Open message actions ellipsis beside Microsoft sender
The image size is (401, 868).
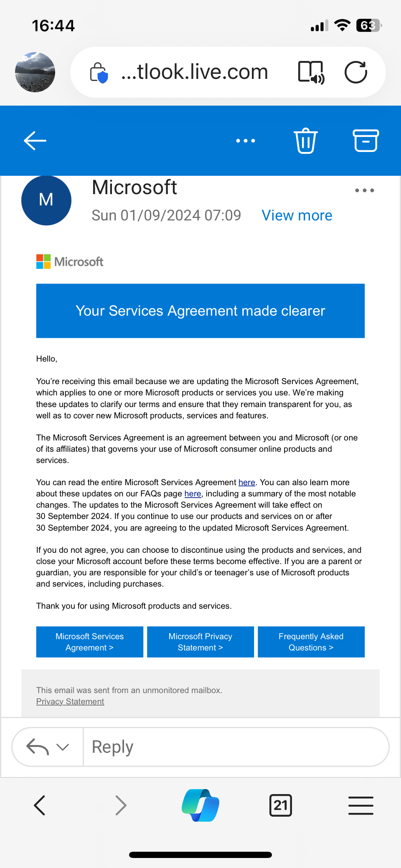pos(365,190)
